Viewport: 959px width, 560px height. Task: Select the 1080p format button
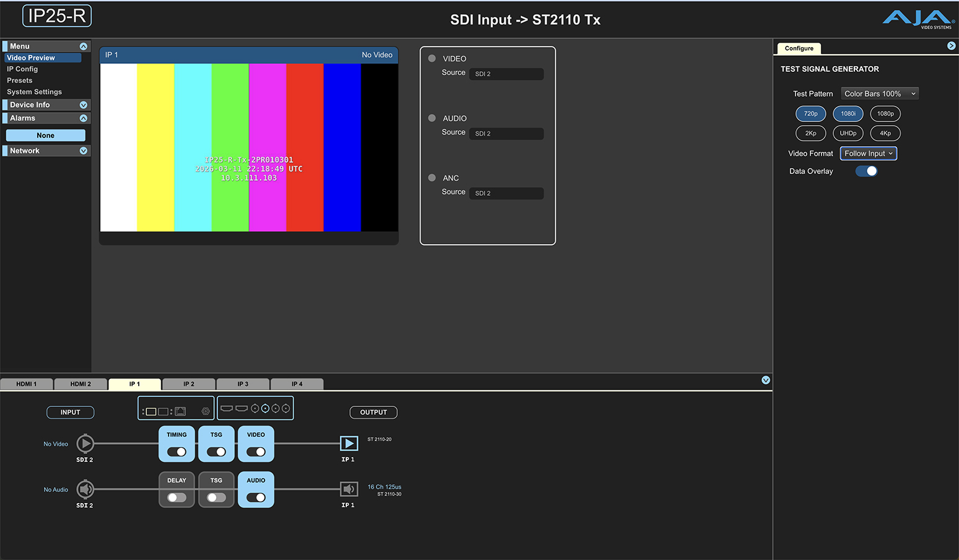pyautogui.click(x=885, y=114)
